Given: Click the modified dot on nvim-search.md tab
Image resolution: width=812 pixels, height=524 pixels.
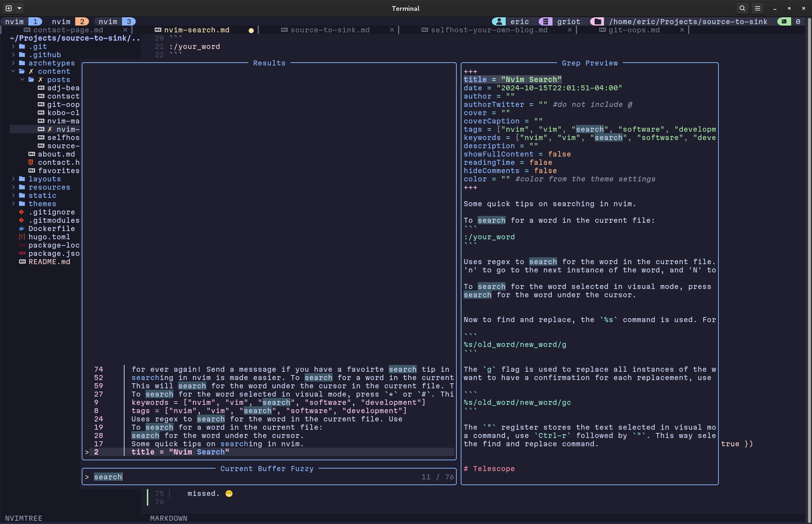Looking at the screenshot, I should (x=251, y=30).
